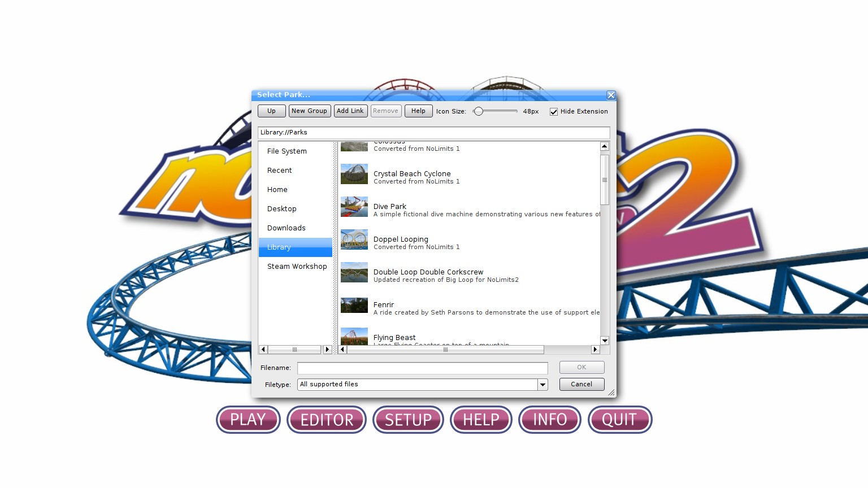
Task: Select the Crystal Beach Cyclone name text
Action: coord(412,174)
